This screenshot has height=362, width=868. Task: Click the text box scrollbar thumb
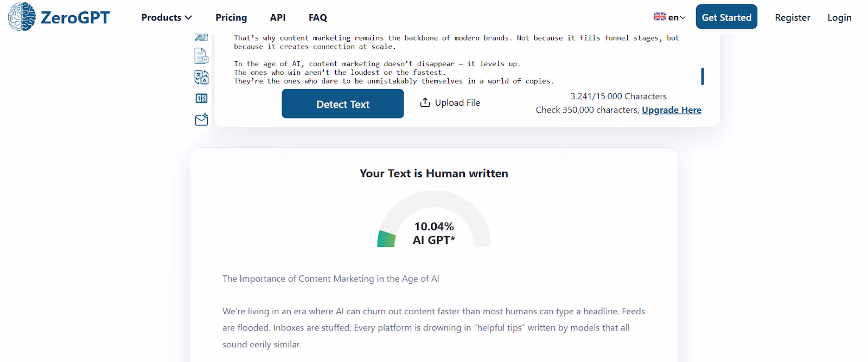click(x=703, y=76)
